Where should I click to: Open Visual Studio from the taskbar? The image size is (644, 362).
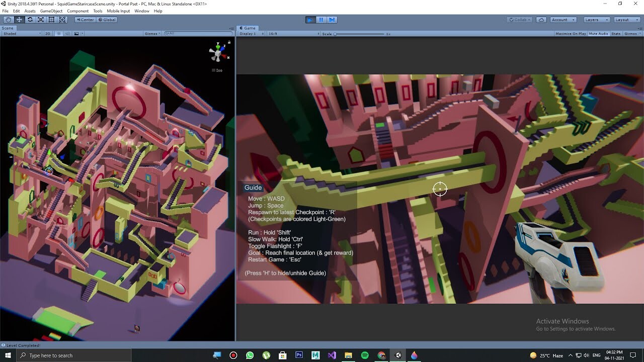click(x=332, y=355)
